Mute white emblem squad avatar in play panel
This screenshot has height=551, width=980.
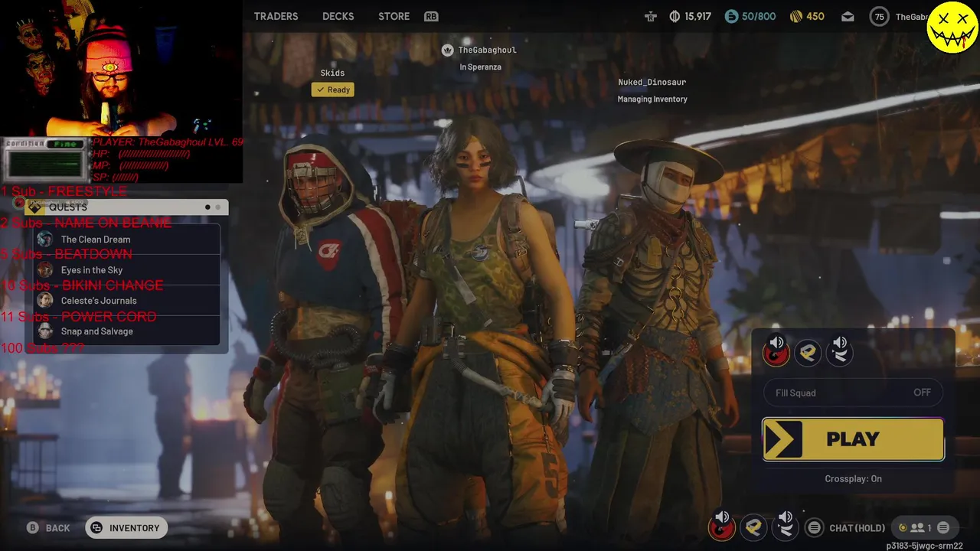coord(839,351)
